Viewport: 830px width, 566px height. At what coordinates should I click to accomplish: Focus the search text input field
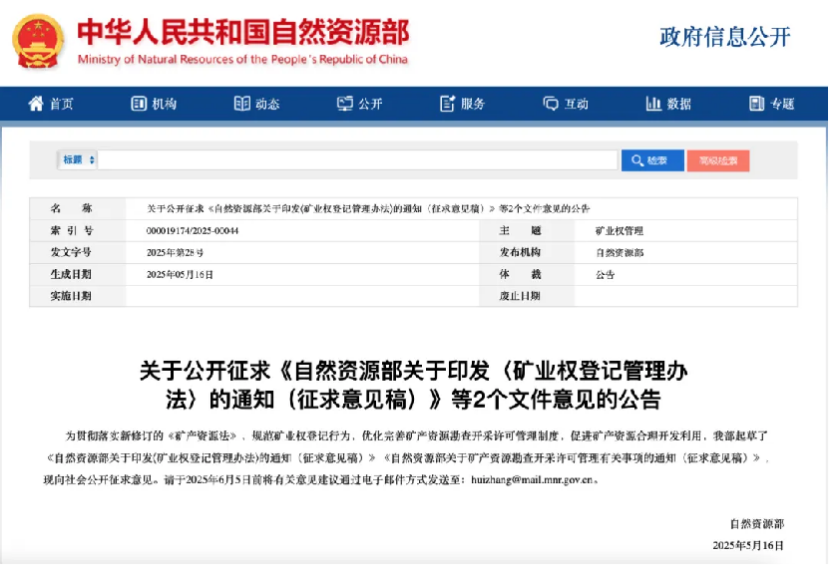coord(358,160)
